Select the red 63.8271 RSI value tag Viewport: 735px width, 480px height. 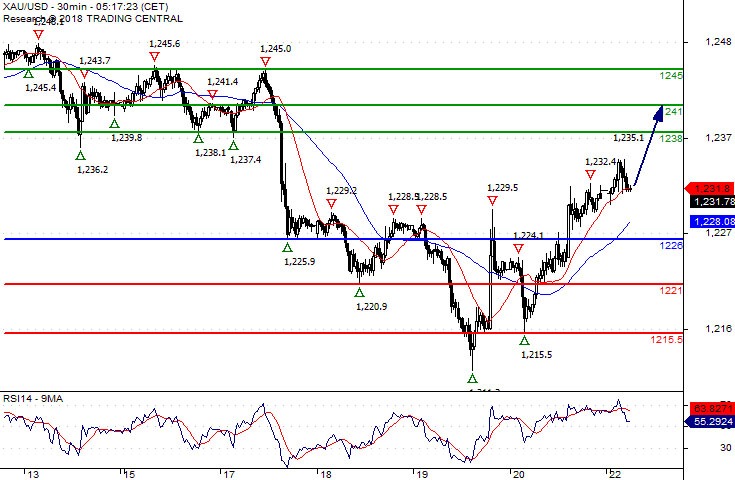[x=710, y=408]
